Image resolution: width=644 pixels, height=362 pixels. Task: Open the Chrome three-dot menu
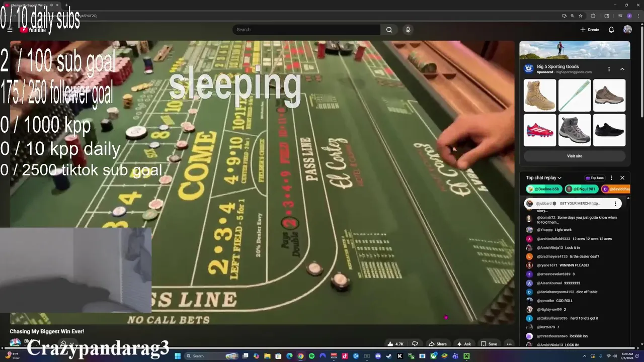click(638, 16)
